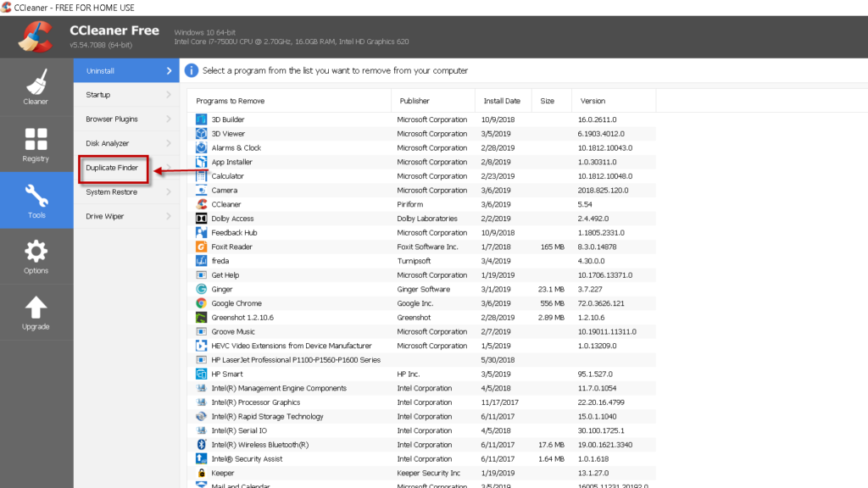
Task: Click version 72.0.3626.121 cell
Action: 601,303
